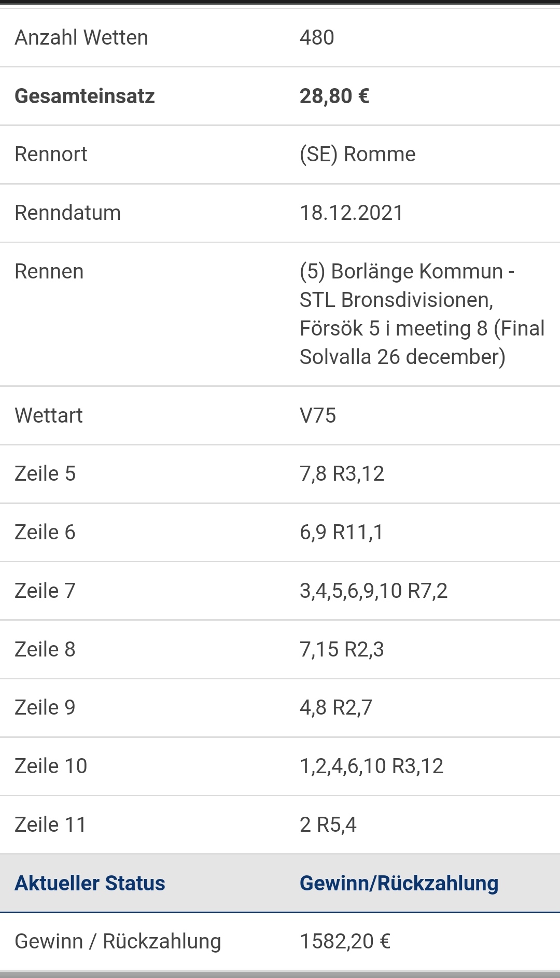Tap the Gesamteinsatz amount 28,80 €
This screenshot has width=560, height=978.
coord(334,96)
